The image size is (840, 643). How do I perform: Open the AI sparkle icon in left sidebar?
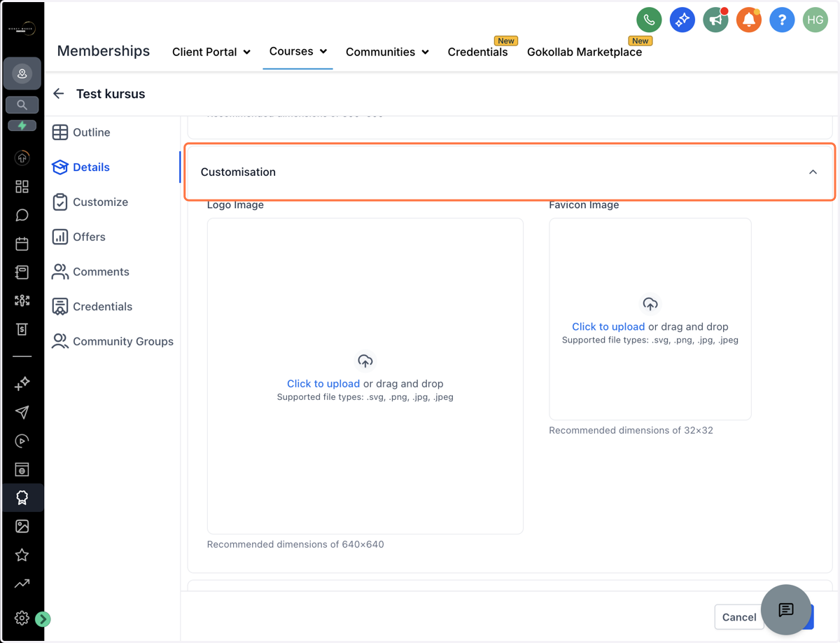22,383
